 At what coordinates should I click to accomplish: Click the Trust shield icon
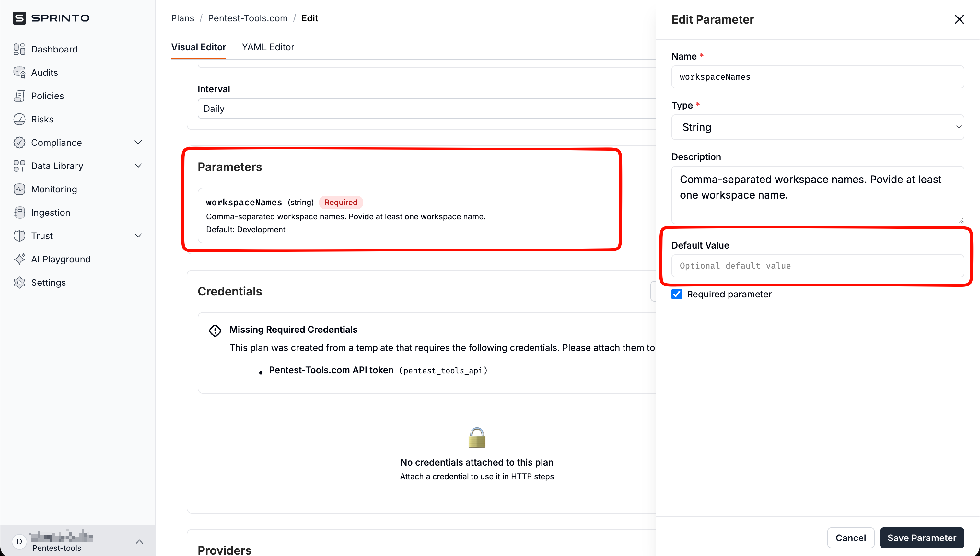tap(19, 236)
